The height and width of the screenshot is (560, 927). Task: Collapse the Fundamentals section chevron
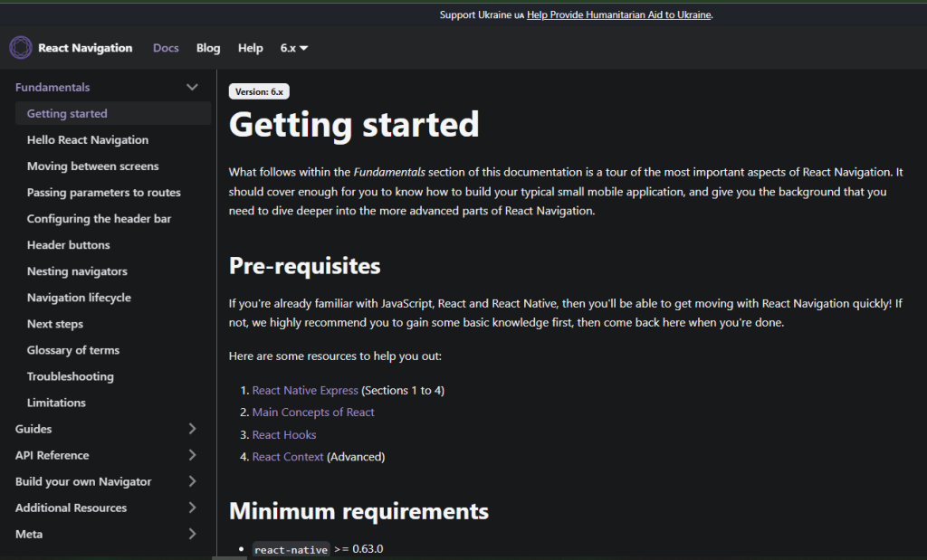coord(192,87)
